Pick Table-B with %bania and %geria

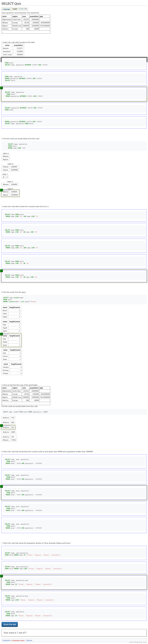[10, 168]
